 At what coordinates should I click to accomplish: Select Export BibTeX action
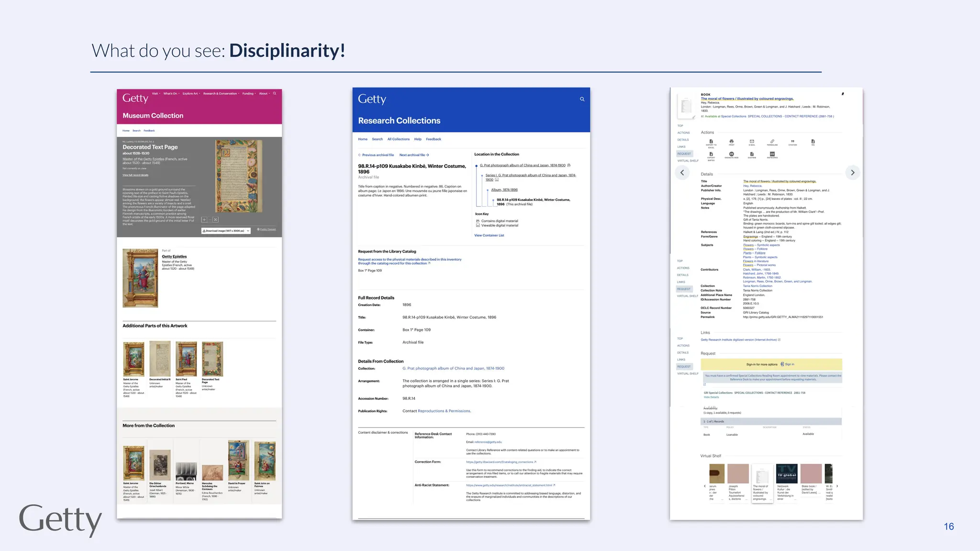(711, 155)
